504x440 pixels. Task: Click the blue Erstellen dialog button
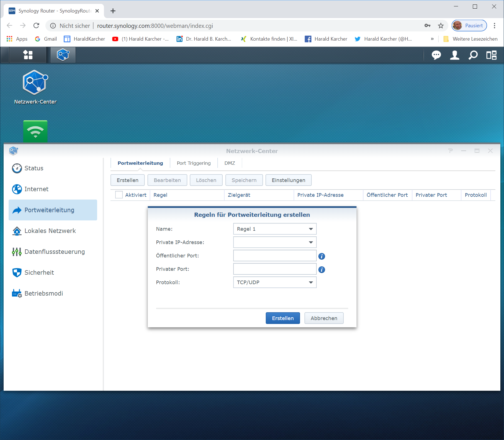(282, 318)
